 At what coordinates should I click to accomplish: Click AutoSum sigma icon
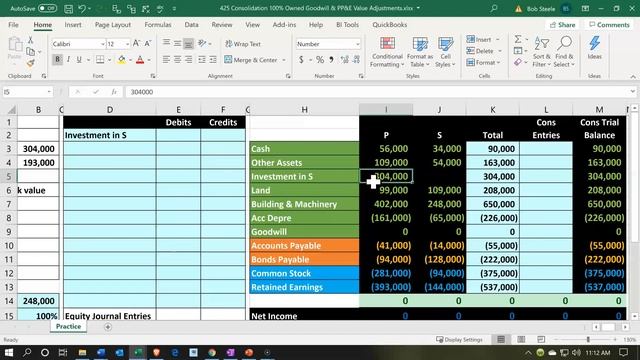click(x=518, y=39)
